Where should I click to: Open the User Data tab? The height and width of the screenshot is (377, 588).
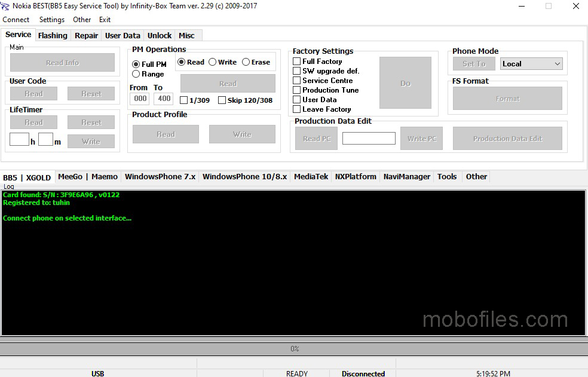[x=122, y=36]
